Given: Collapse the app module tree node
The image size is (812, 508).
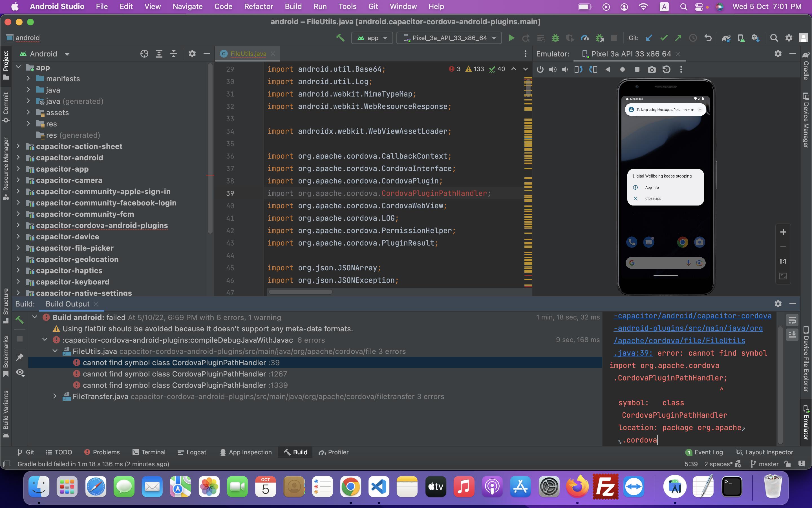Looking at the screenshot, I should (x=18, y=67).
